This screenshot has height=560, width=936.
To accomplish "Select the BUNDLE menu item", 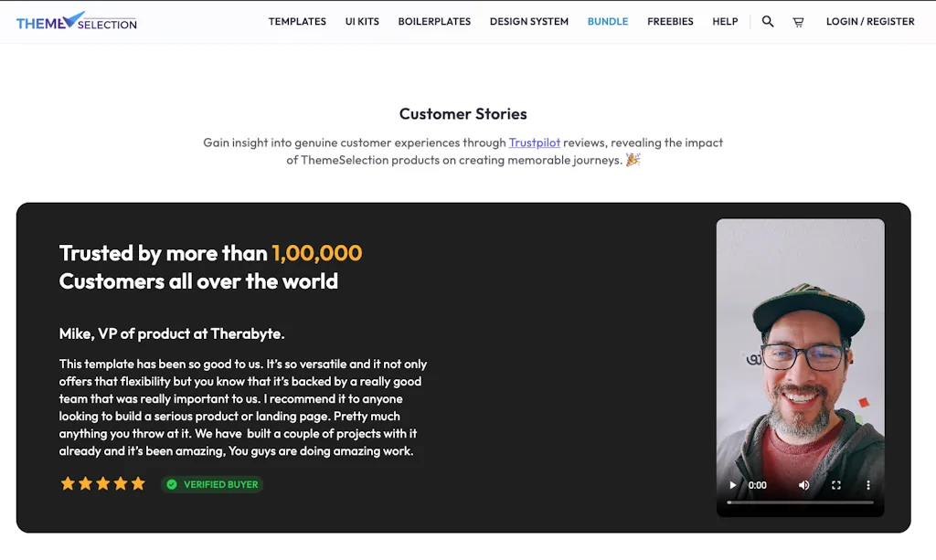I will tap(608, 21).
